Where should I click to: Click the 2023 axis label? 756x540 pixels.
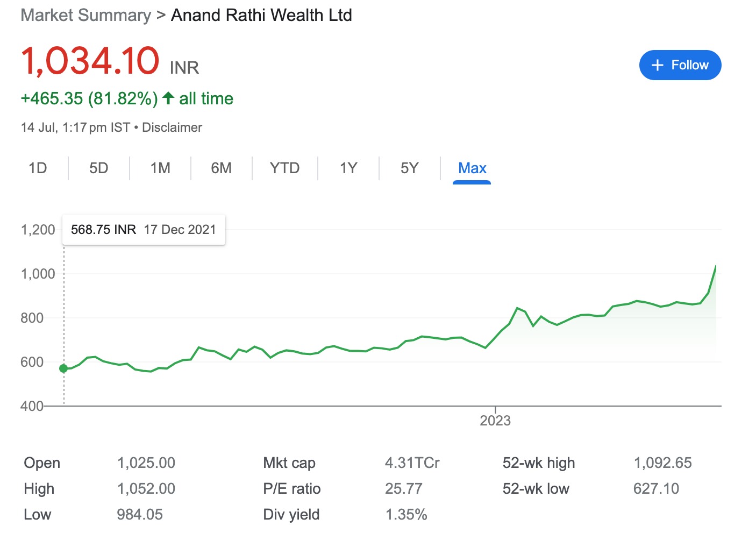point(495,421)
